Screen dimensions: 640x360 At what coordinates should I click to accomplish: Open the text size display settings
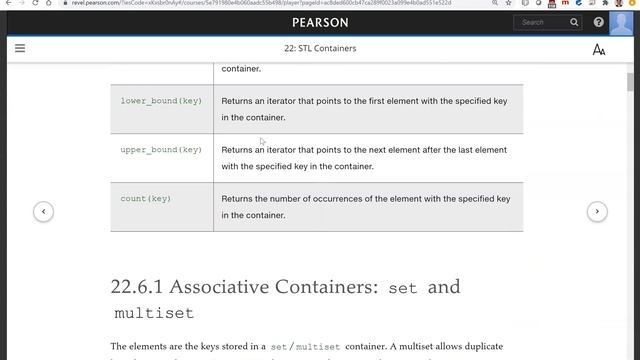599,50
